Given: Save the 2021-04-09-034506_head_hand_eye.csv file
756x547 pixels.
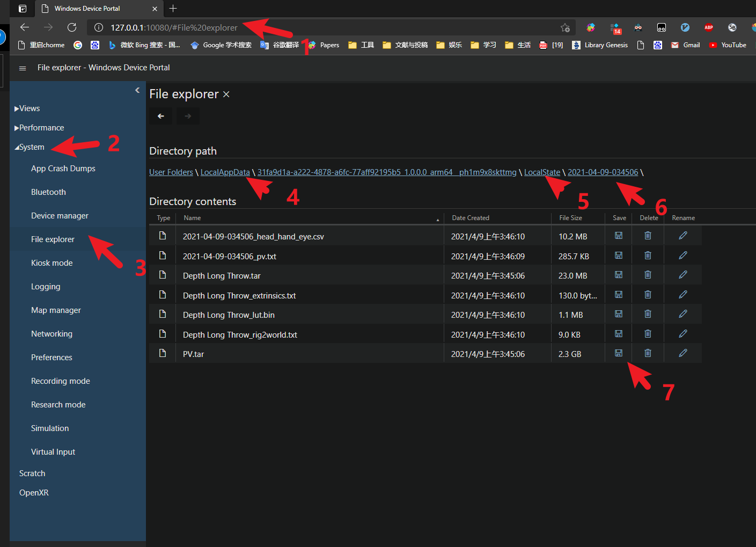Looking at the screenshot, I should pos(618,236).
